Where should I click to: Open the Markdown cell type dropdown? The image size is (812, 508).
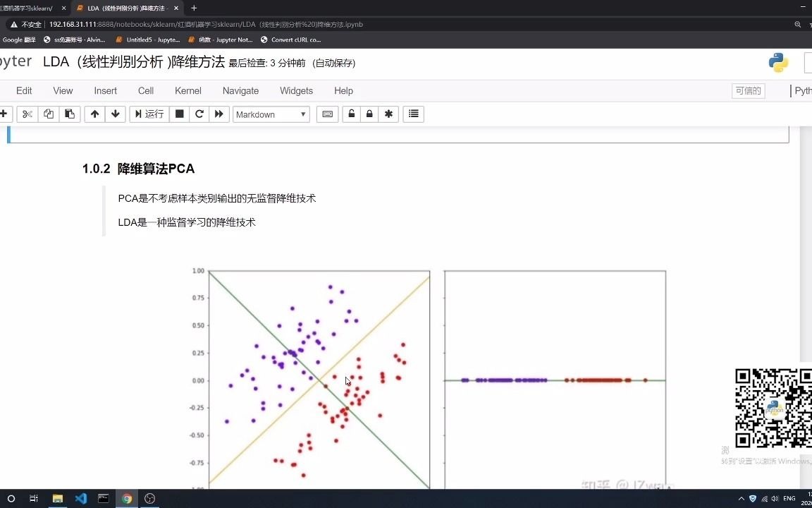coord(271,114)
